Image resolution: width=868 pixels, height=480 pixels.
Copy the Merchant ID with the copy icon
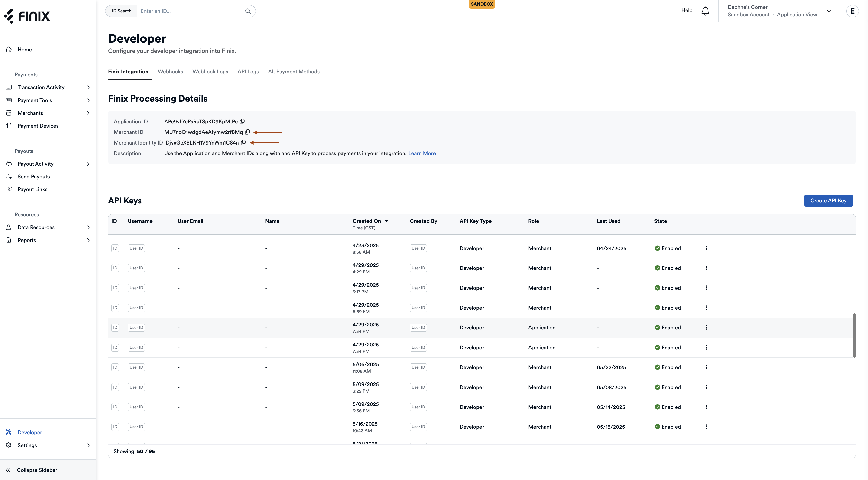point(248,132)
